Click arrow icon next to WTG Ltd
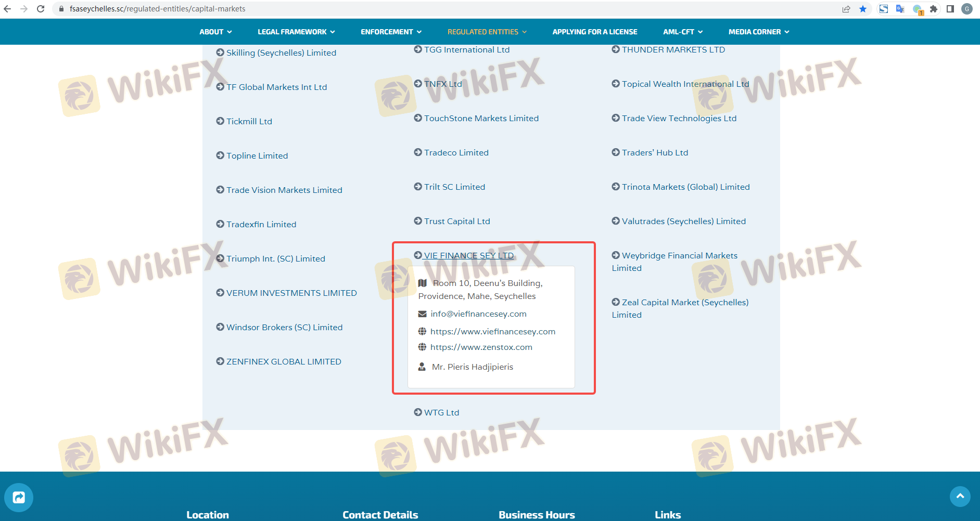 point(418,412)
